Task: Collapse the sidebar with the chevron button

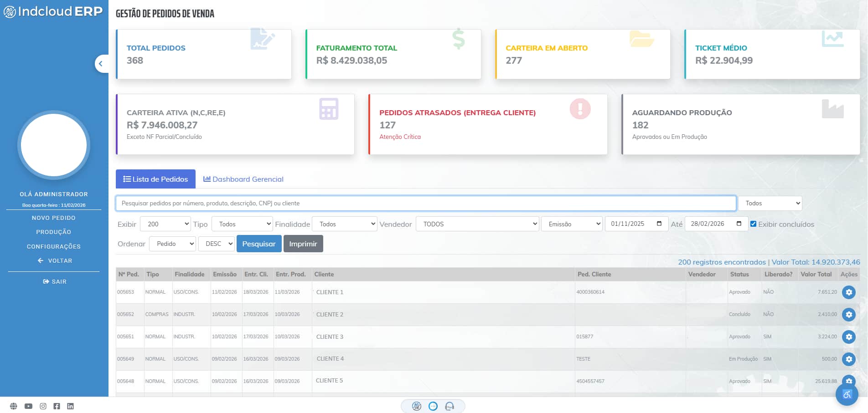Action: point(101,64)
